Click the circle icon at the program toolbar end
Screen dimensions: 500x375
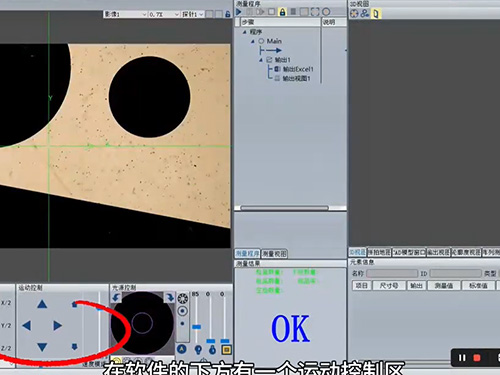click(x=326, y=12)
